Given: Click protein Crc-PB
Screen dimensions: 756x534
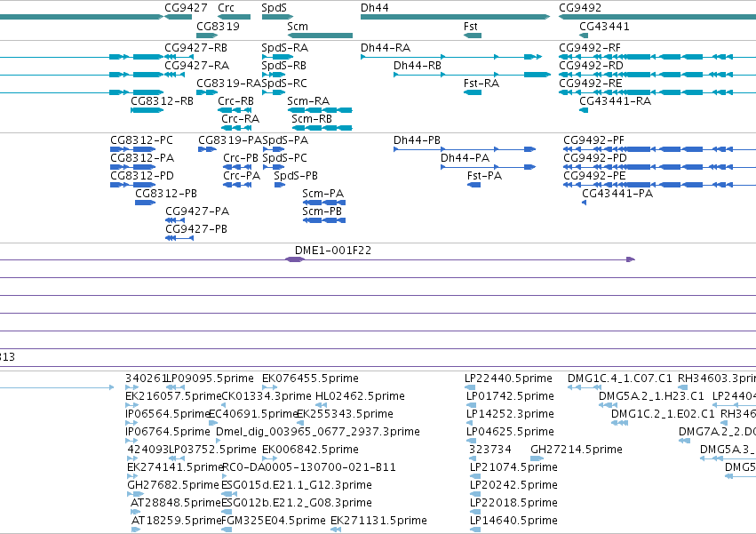Looking at the screenshot, I should [x=237, y=167].
